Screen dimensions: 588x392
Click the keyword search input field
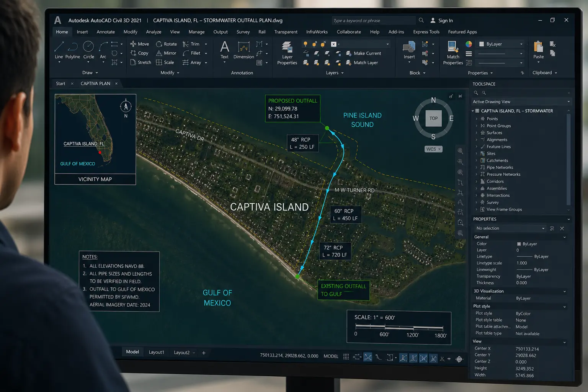[x=374, y=20]
